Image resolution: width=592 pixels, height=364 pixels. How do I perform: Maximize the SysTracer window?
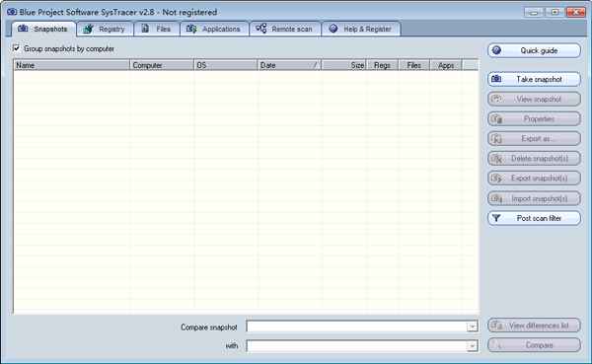point(555,13)
